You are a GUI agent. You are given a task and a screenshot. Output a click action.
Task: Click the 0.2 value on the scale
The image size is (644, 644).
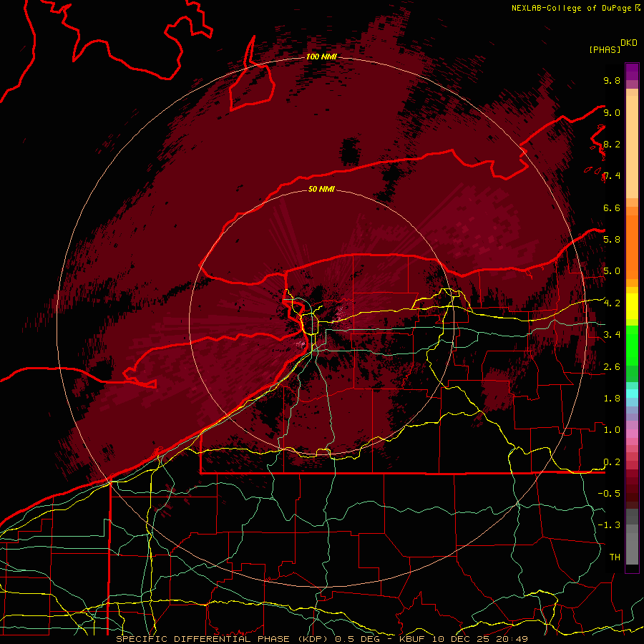(612, 462)
